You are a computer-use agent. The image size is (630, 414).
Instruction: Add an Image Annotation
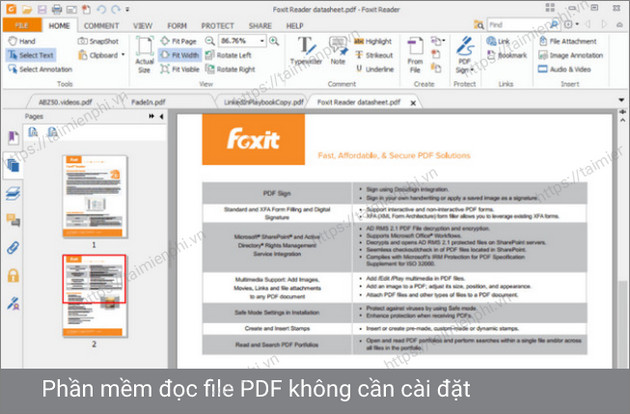point(571,55)
